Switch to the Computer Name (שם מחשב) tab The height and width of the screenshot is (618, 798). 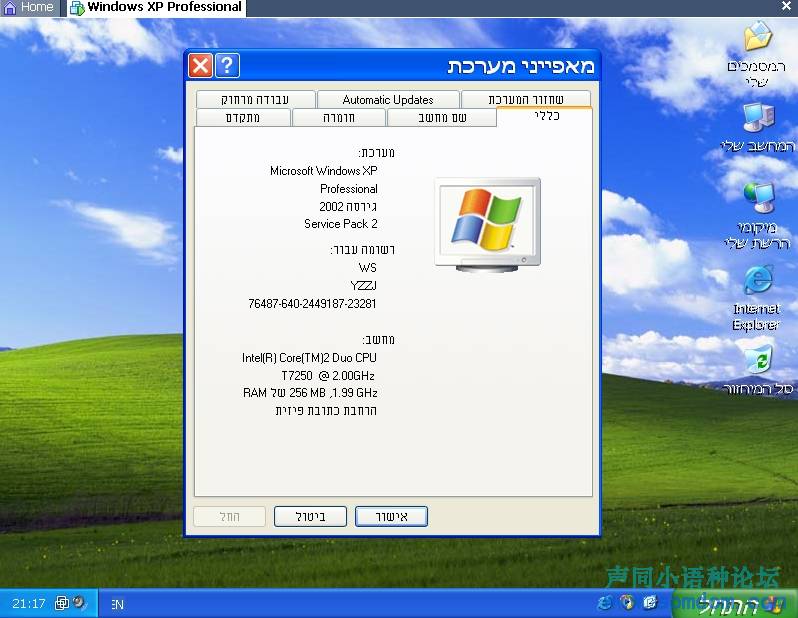[x=442, y=118]
